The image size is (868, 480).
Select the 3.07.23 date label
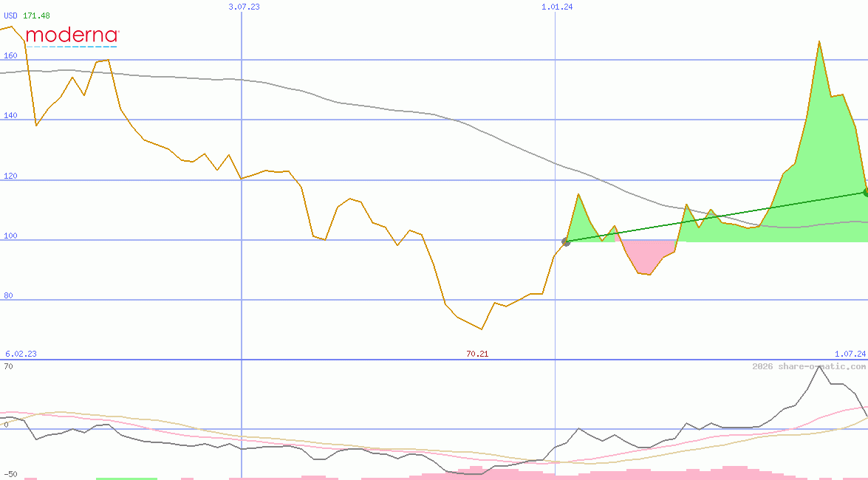click(244, 7)
